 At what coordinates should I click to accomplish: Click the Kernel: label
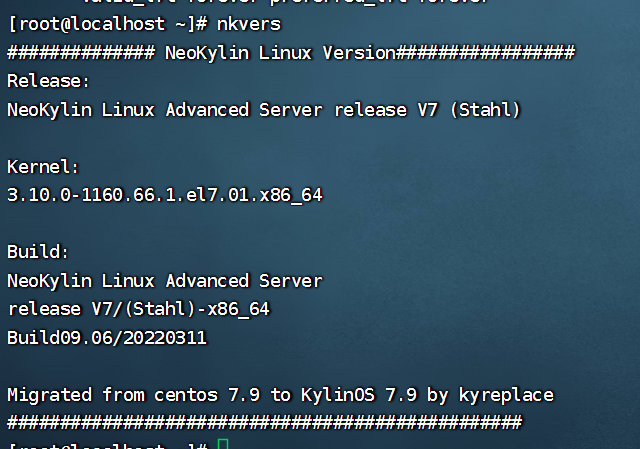tap(43, 166)
